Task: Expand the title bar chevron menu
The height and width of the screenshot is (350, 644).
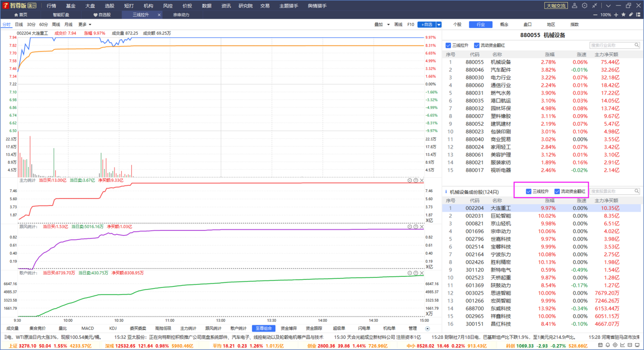Action: click(x=608, y=6)
